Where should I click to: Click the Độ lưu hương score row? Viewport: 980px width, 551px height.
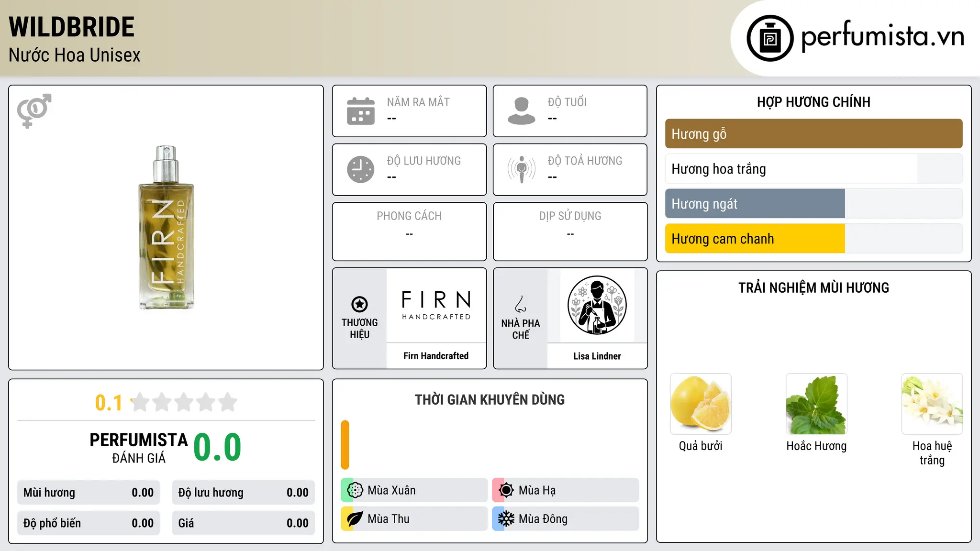243,493
